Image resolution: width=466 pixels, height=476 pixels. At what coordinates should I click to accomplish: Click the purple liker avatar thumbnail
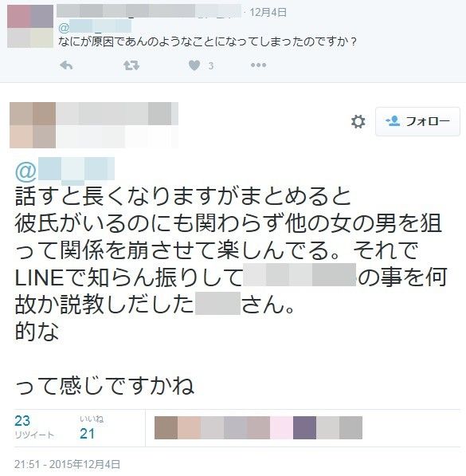[x=304, y=427]
